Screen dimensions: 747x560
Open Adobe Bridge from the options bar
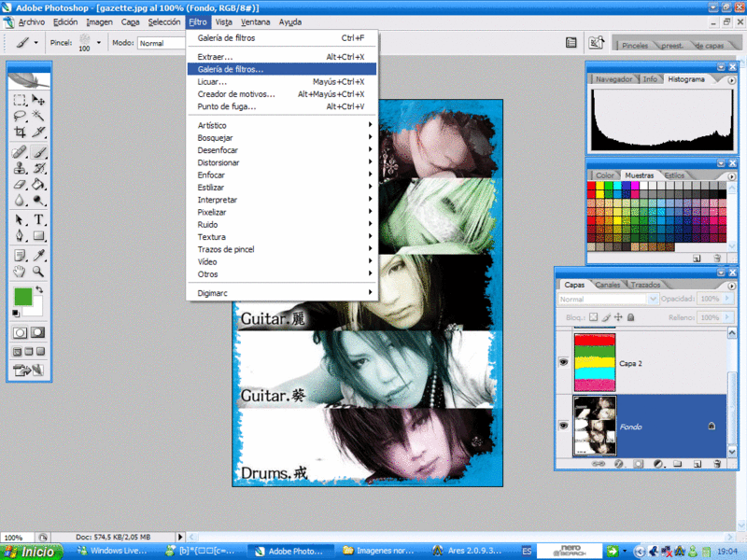coord(597,42)
